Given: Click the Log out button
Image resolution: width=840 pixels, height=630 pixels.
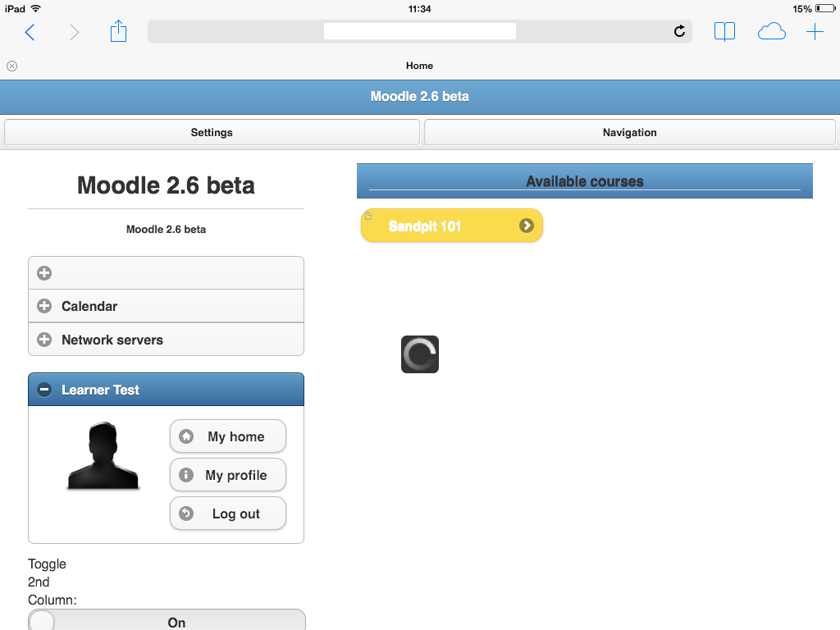Looking at the screenshot, I should 228,514.
